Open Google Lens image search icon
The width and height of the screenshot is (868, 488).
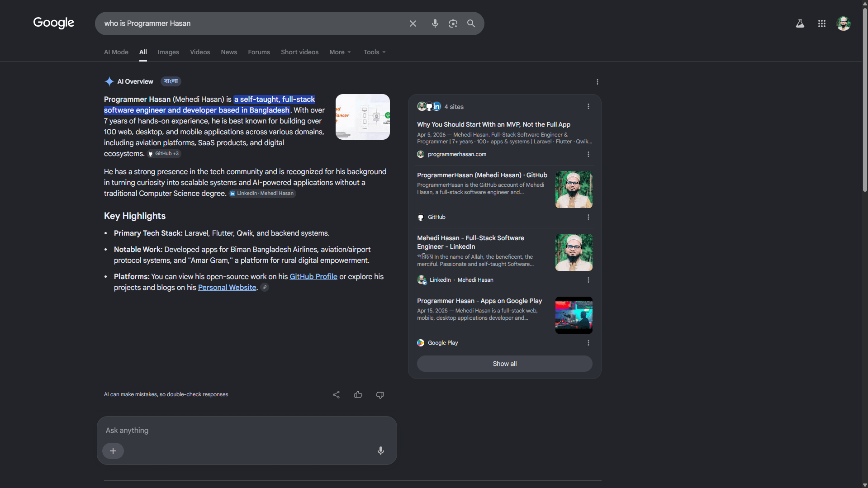453,24
